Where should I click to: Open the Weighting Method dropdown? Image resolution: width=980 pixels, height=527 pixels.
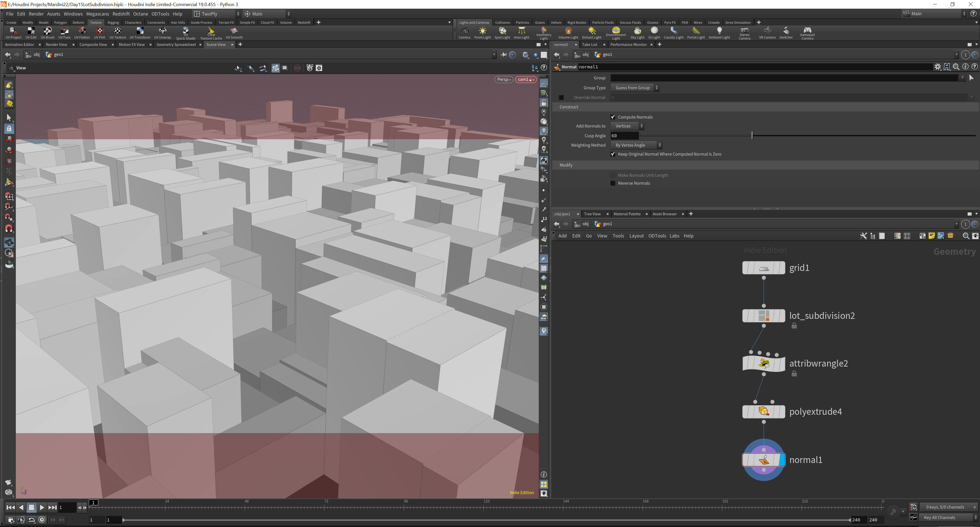(636, 145)
